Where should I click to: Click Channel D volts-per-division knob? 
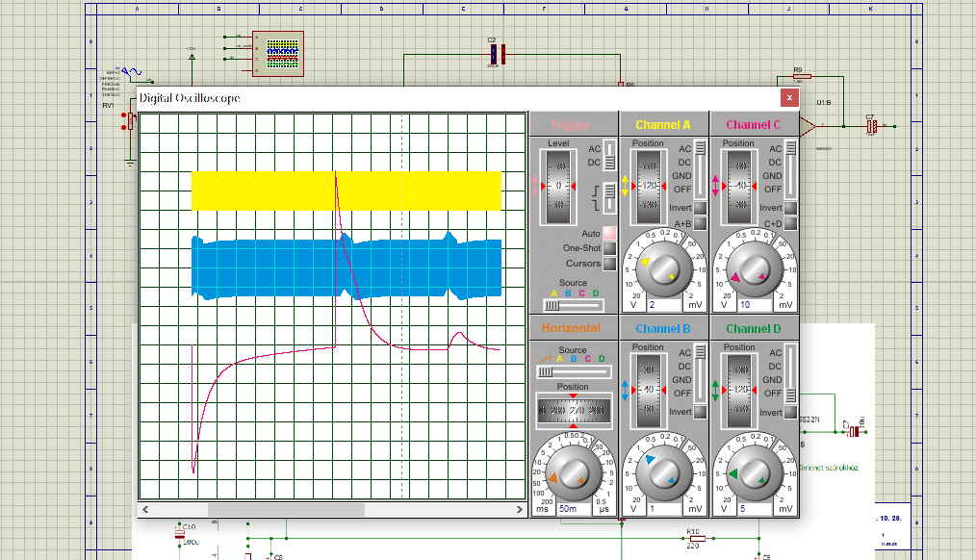[754, 473]
